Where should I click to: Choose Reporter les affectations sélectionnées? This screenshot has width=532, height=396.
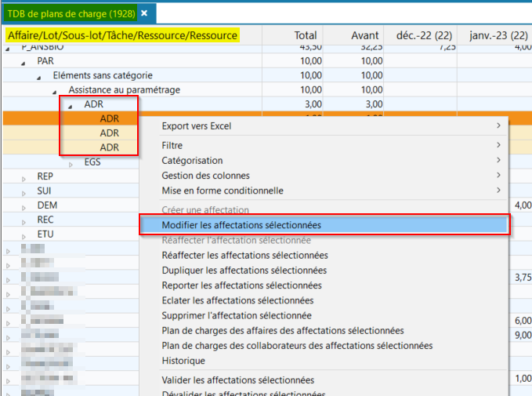[x=324, y=285]
